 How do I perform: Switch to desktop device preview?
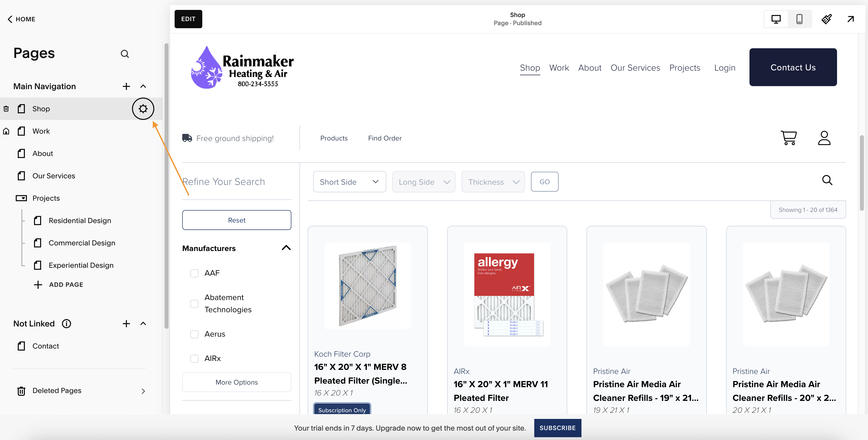coord(776,19)
